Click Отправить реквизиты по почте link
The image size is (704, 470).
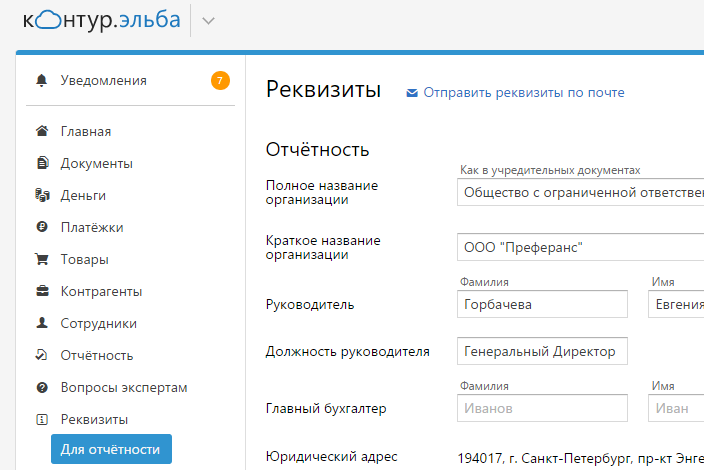pyautogui.click(x=524, y=92)
